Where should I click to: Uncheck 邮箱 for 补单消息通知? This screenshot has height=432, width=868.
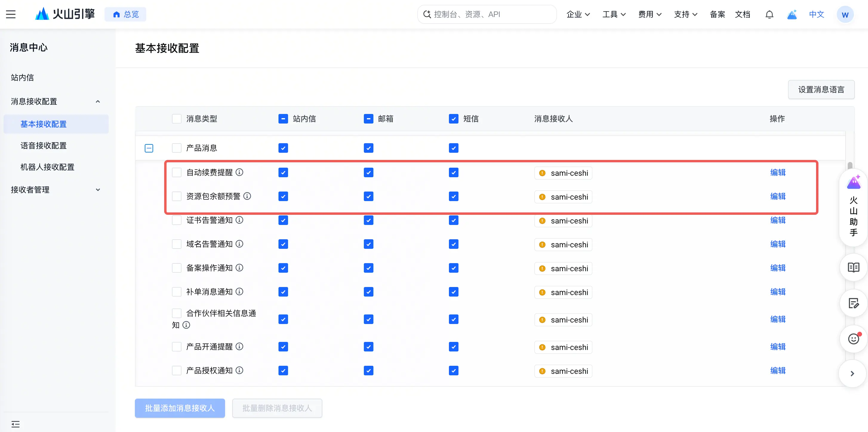click(368, 291)
